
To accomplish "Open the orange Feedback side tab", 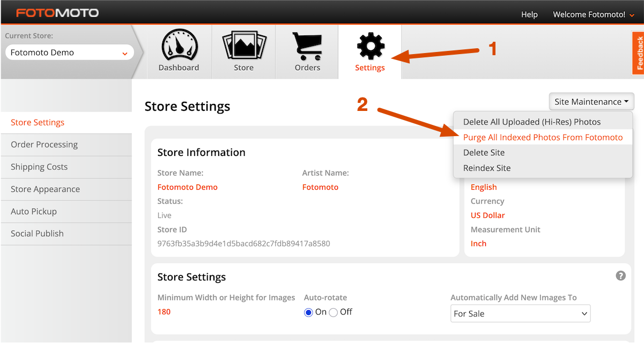I will 638,53.
